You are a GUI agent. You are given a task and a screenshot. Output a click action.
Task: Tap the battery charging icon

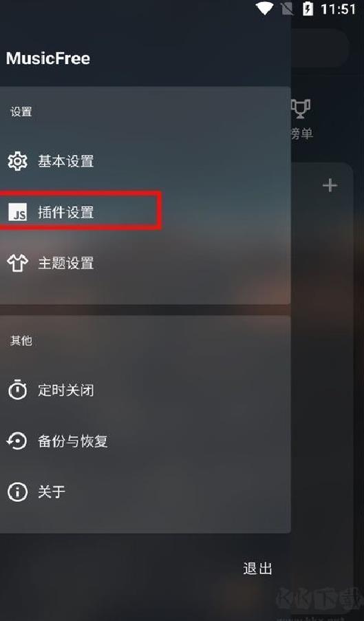[308, 9]
